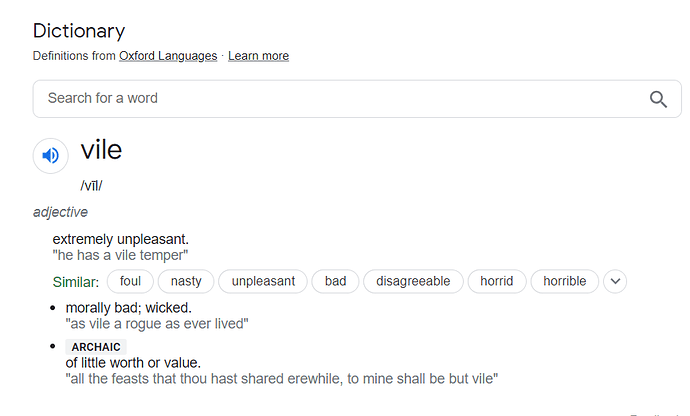Select the synonym chip nasty
The height and width of the screenshot is (416, 690).
click(x=186, y=281)
